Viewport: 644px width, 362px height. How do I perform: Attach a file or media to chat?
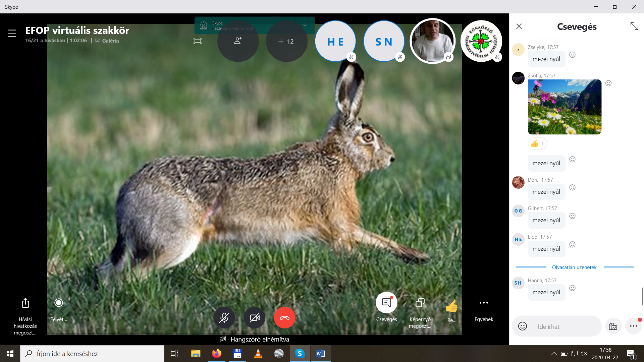[x=613, y=326]
